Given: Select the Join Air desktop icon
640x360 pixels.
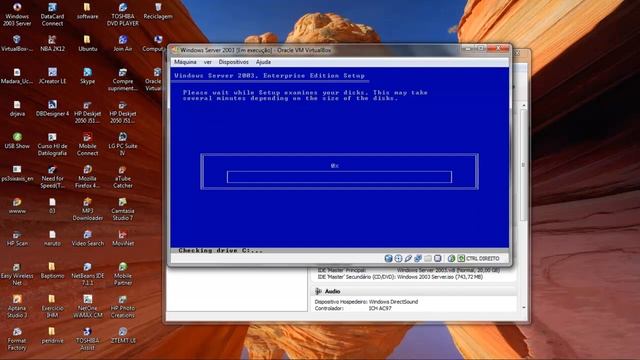Looking at the screenshot, I should click(123, 44).
